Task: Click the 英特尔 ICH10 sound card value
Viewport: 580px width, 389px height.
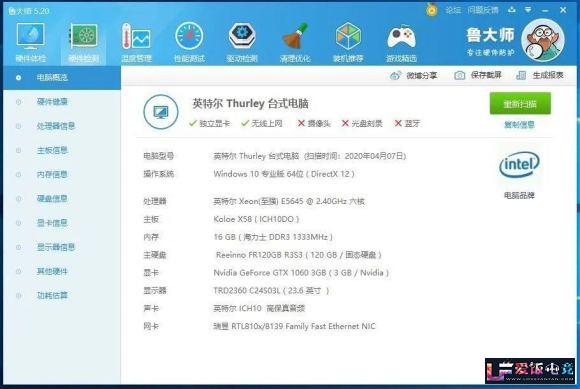Action: pos(259,308)
